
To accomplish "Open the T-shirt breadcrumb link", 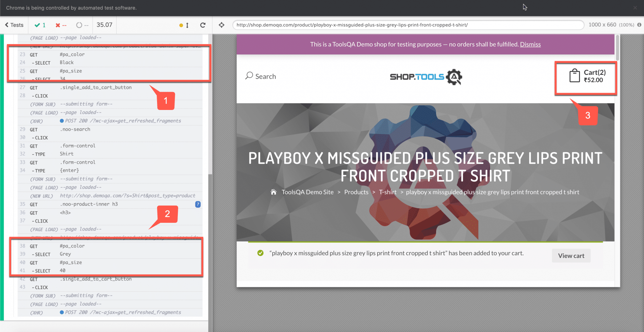I will point(387,192).
